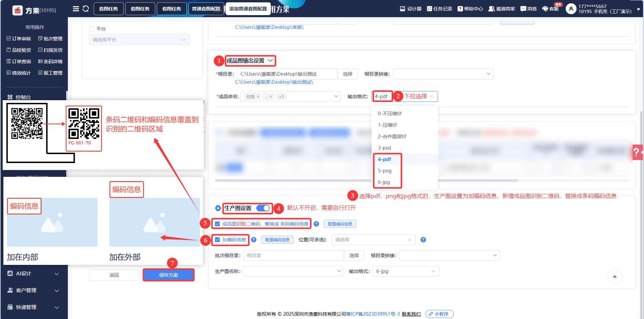Open 绩效统计 shortcut
Screen dimensions: 644x319
pyautogui.click(x=19, y=73)
